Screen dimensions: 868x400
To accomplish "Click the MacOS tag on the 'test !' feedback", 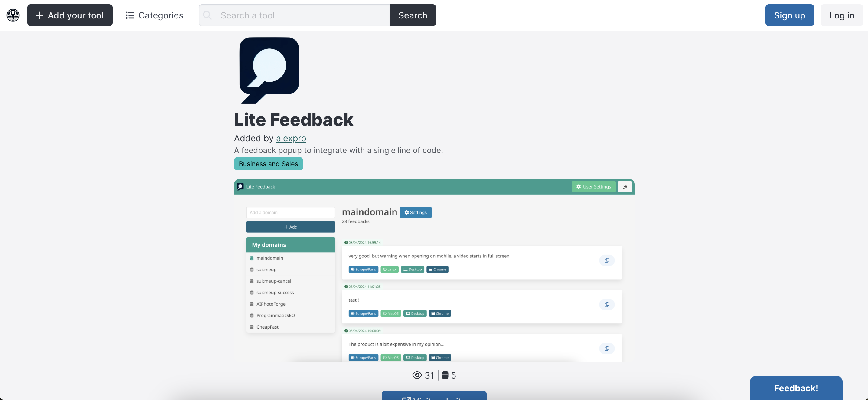I will (x=391, y=314).
